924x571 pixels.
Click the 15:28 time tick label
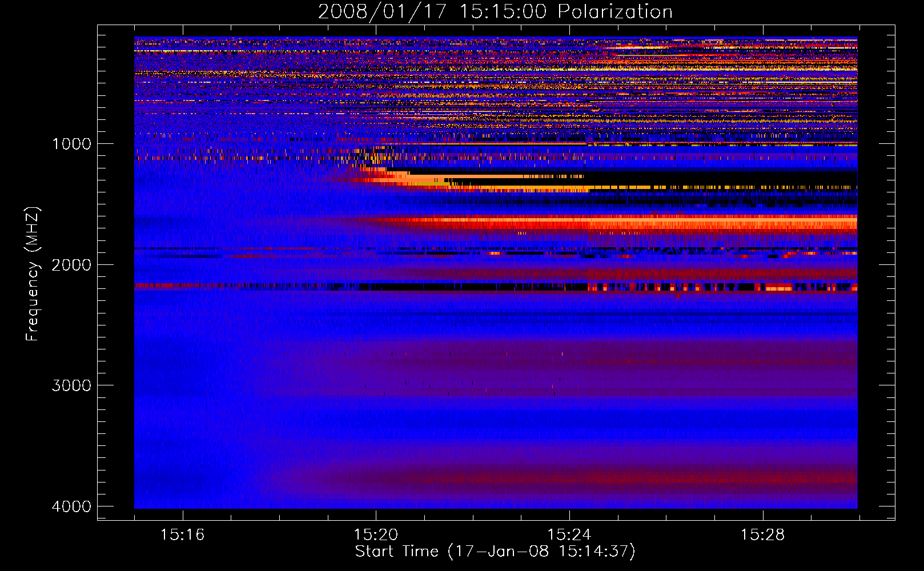click(763, 535)
